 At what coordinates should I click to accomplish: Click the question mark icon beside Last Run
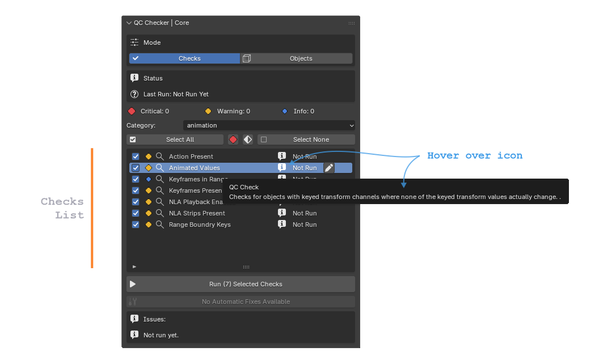coord(134,94)
